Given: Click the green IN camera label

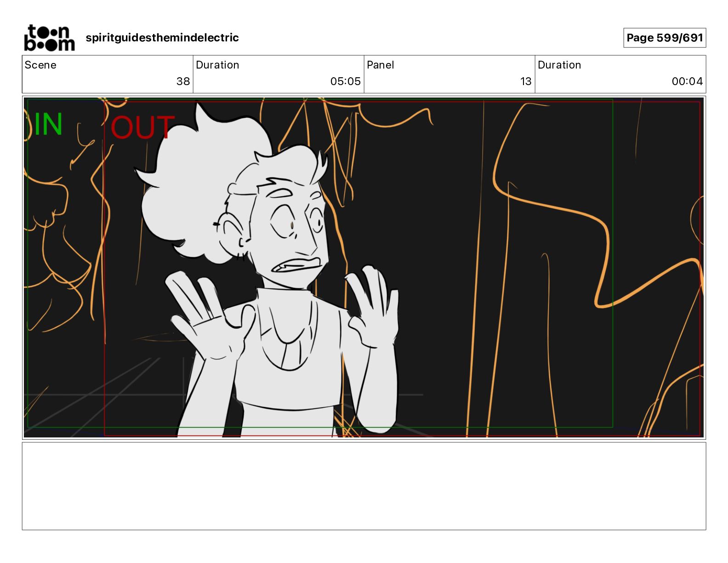Looking at the screenshot, I should click(48, 124).
